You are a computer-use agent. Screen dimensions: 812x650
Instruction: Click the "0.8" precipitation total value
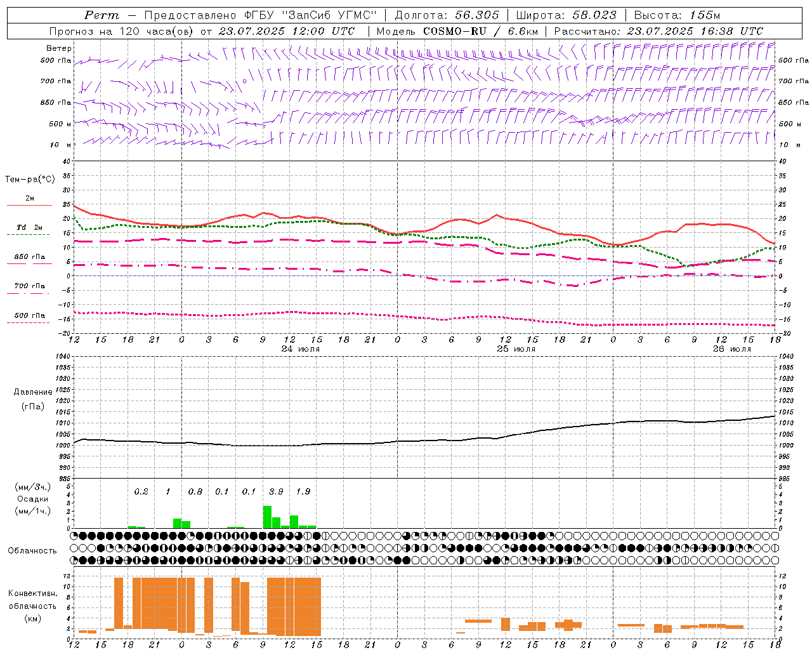coord(195,491)
